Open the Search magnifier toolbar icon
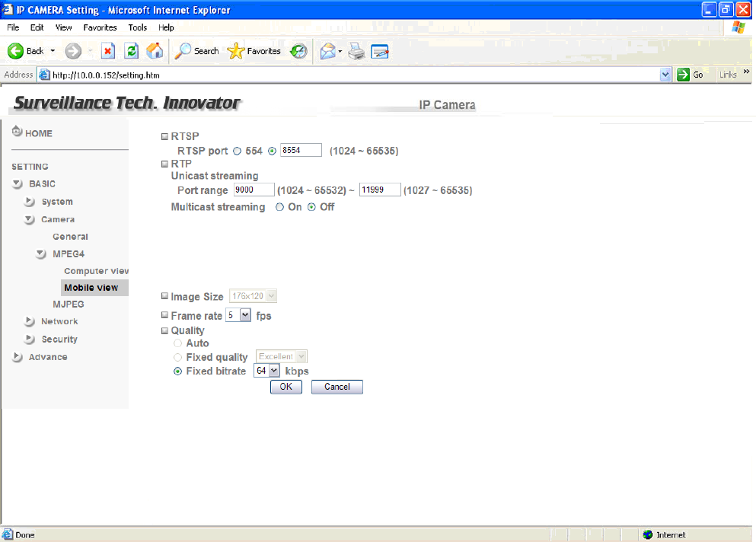The height and width of the screenshot is (542, 756). pos(183,51)
